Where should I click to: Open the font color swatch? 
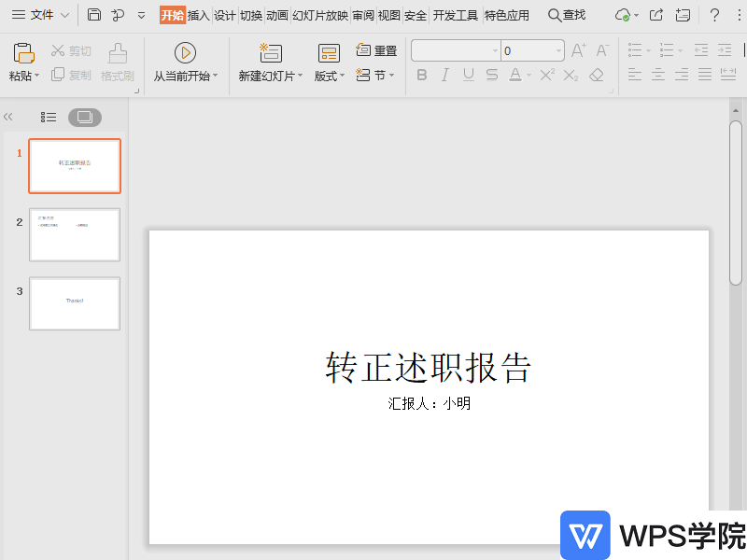coord(515,74)
